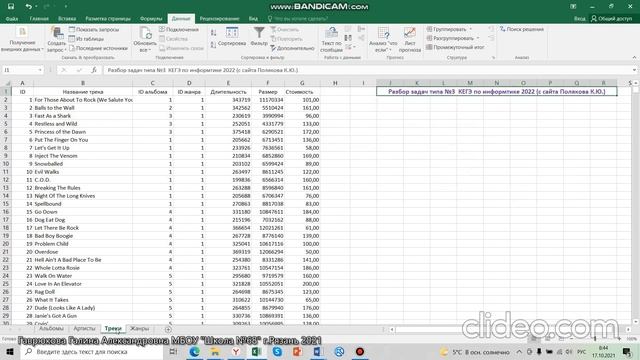Click Remove duplicates icon

348,38
